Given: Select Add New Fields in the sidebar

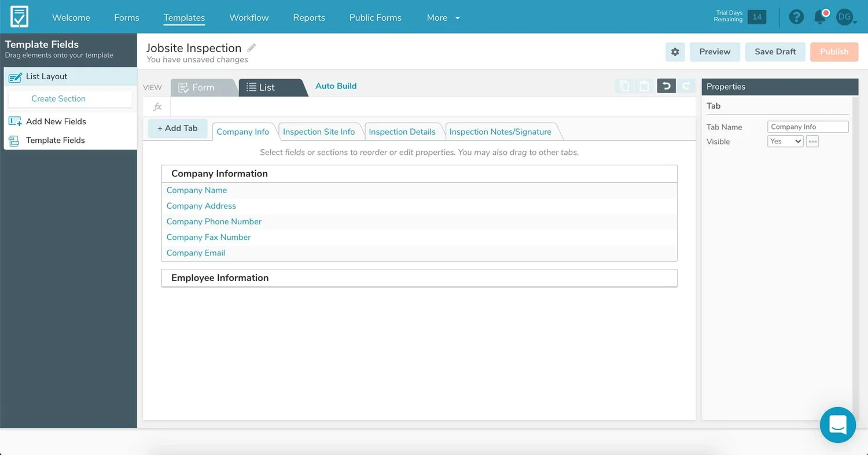Looking at the screenshot, I should tap(55, 121).
